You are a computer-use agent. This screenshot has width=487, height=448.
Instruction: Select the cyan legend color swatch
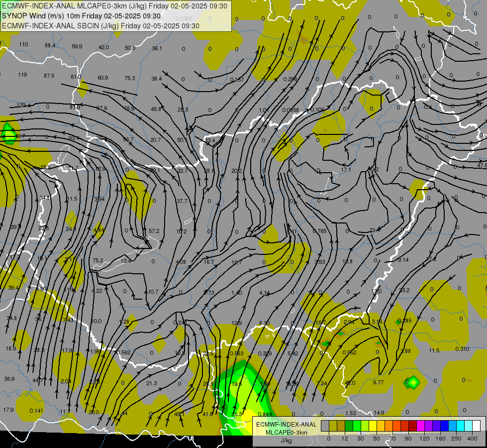(461, 426)
